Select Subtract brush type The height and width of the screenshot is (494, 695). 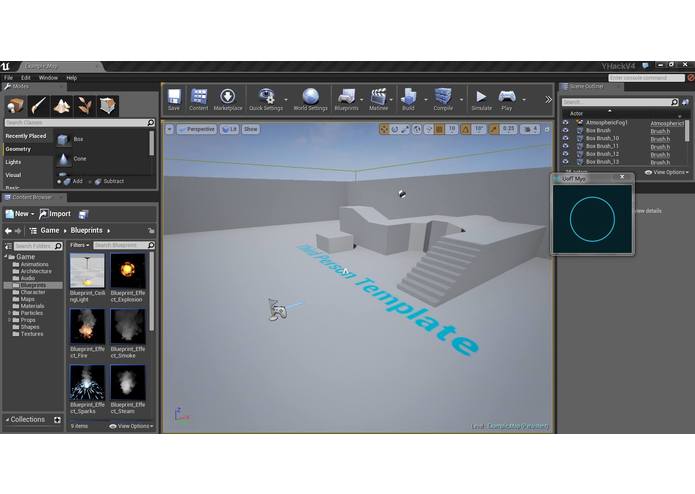point(106,181)
